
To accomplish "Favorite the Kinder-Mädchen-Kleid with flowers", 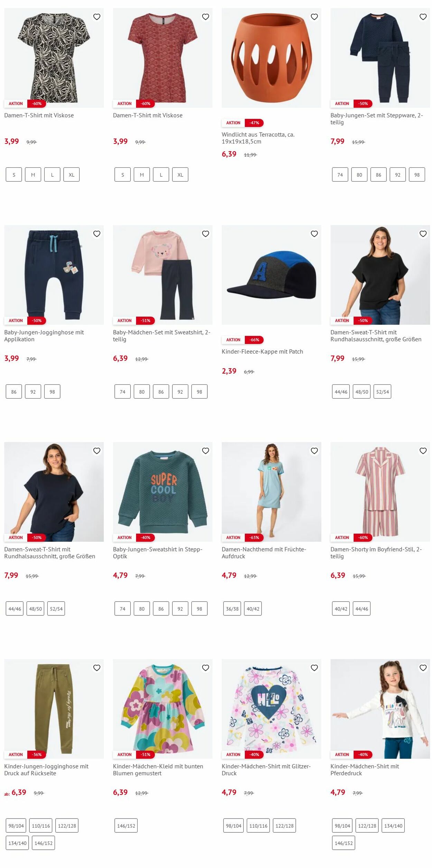I will 206,668.
